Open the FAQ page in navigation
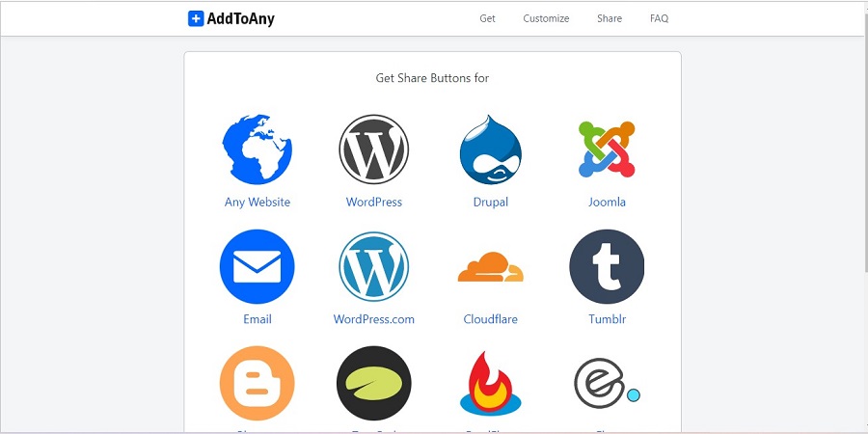Image resolution: width=868 pixels, height=434 pixels. (x=660, y=18)
